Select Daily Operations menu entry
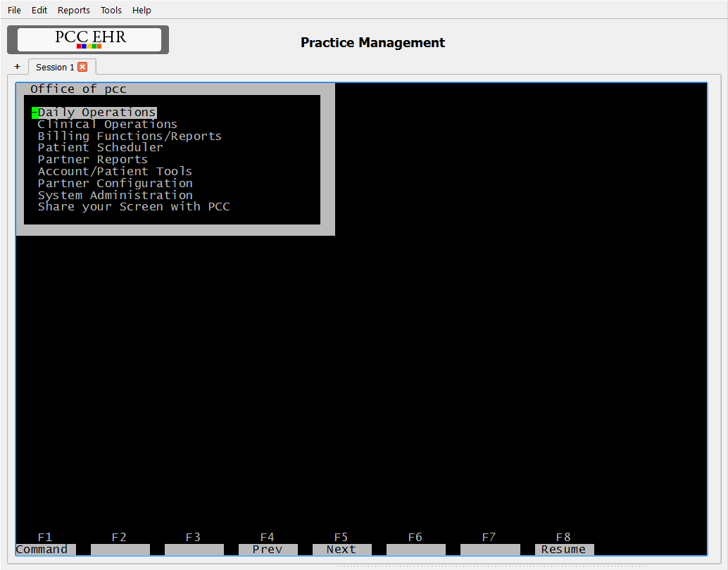This screenshot has height=570, width=728. (96, 113)
